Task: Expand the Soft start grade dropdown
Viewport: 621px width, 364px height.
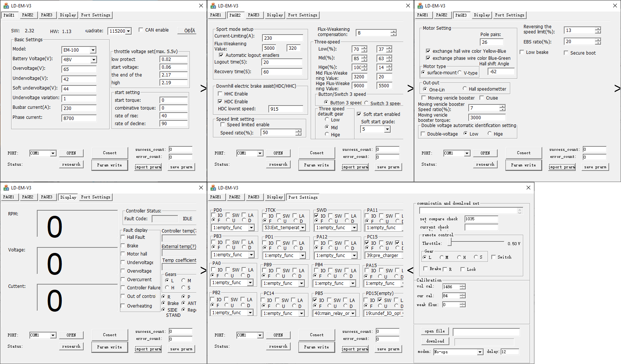Action: [387, 129]
